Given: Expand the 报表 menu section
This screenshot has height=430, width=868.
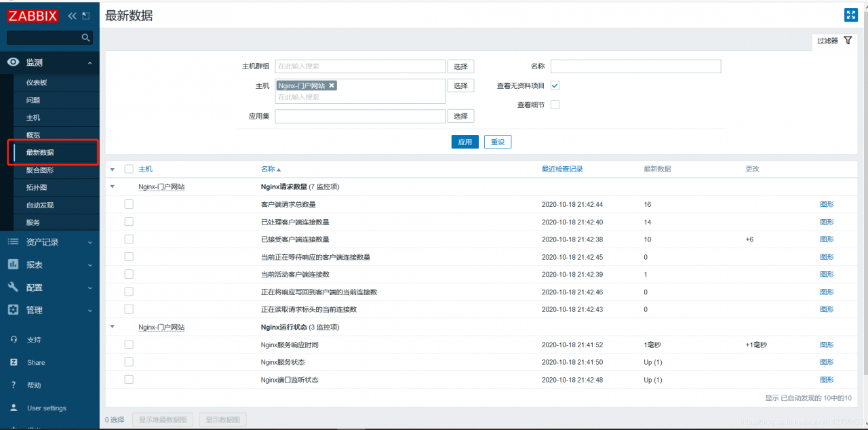Looking at the screenshot, I should (x=90, y=265).
